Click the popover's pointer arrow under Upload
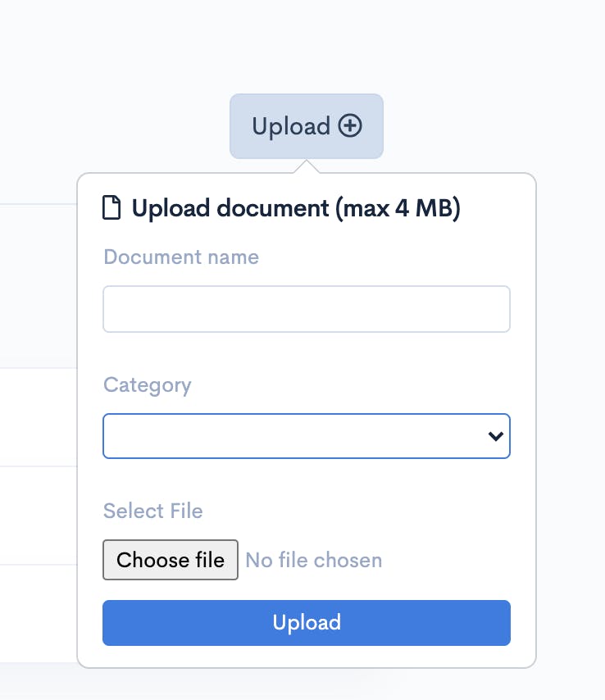Screen dimensions: 605x700 pyautogui.click(x=307, y=166)
